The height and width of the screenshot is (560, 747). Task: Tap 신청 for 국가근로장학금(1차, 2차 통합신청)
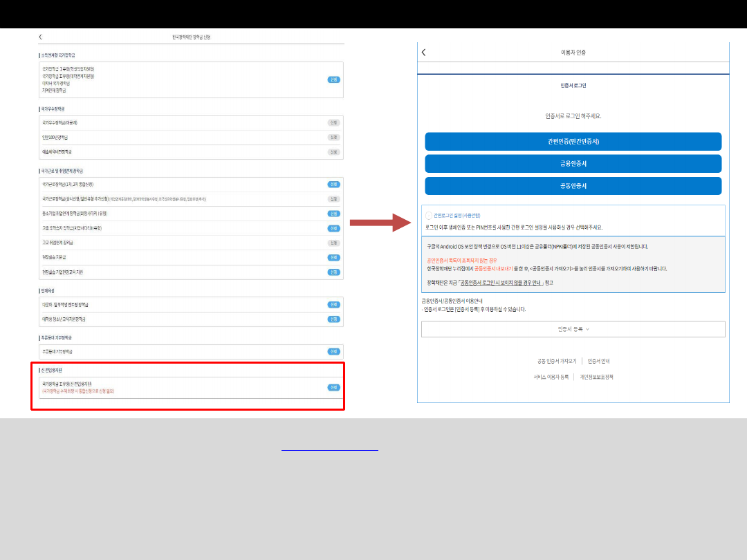(333, 184)
